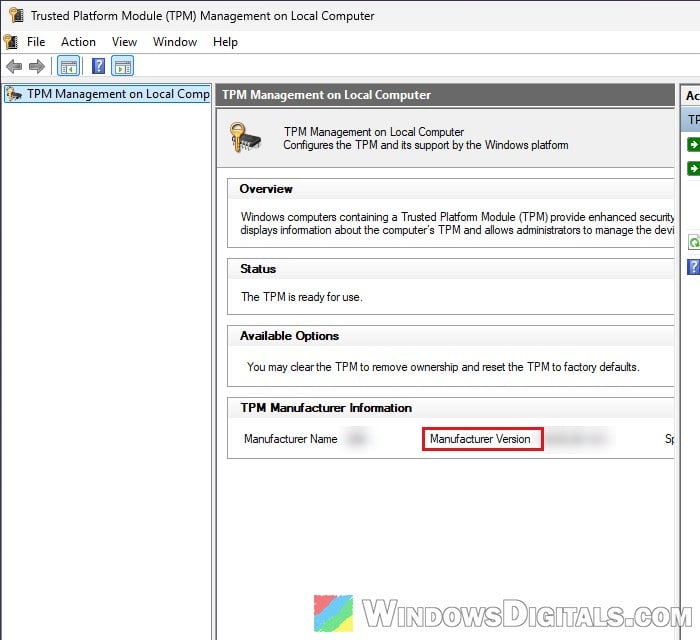Click the Manufacturer Name label
This screenshot has height=640, width=700.
coord(291,439)
